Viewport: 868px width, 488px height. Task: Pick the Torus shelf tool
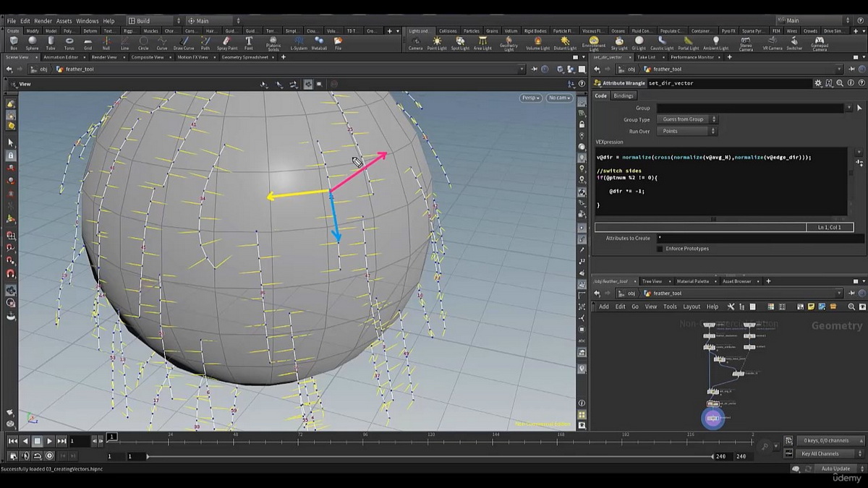69,43
